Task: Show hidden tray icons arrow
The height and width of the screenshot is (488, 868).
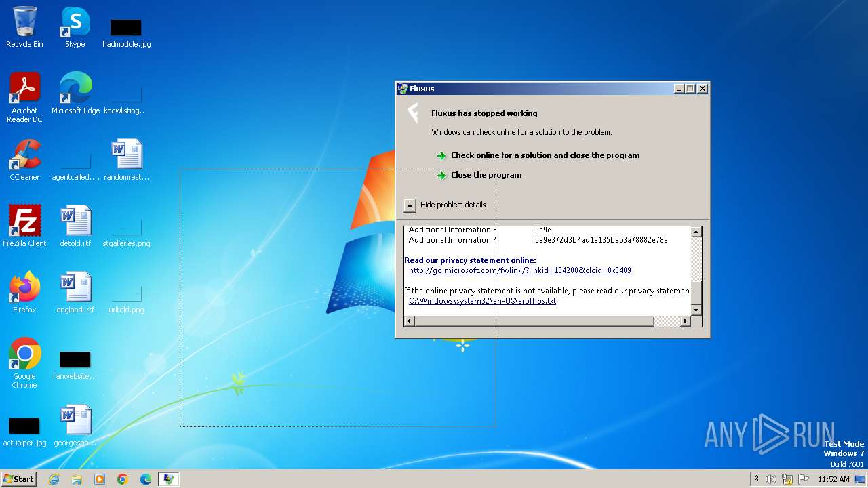Action: pos(756,479)
